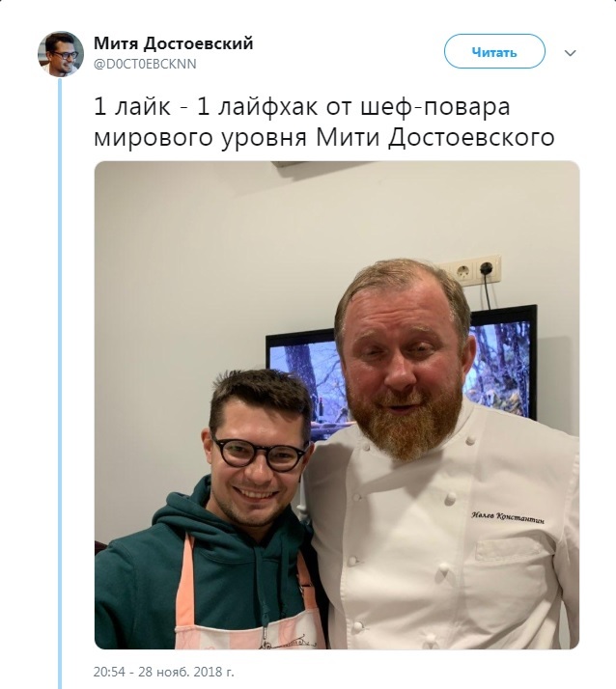
Task: Click 'Мити Достоевского' at the tweet text end
Action: pos(434,138)
